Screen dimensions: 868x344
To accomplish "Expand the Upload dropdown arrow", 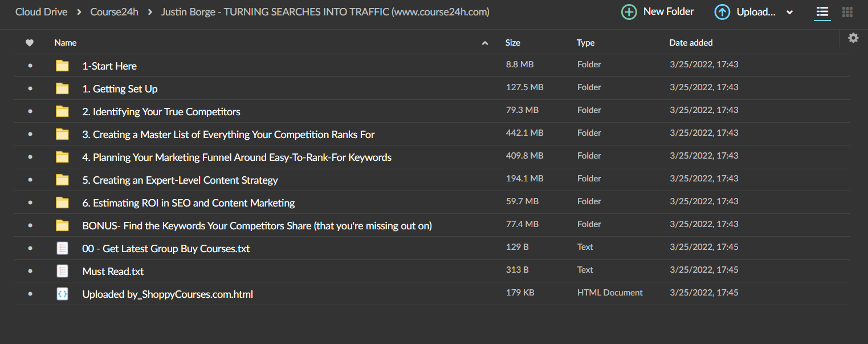I will click(789, 13).
